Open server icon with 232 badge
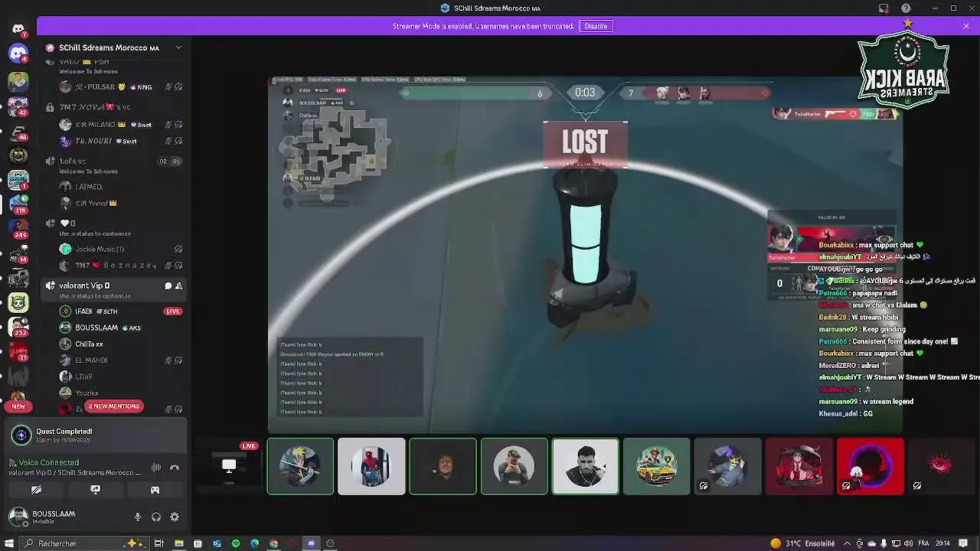980x551 pixels. point(18,326)
